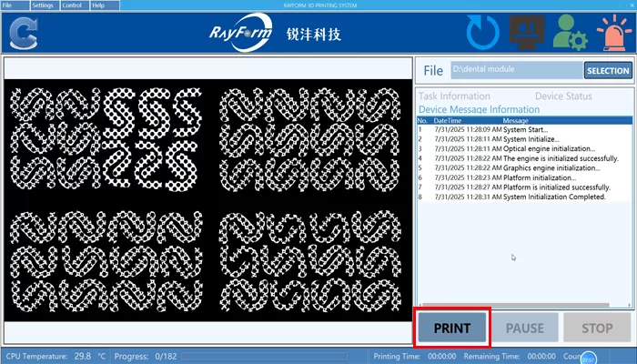Click the 'No.' column header
637x364 pixels.
[x=422, y=121]
